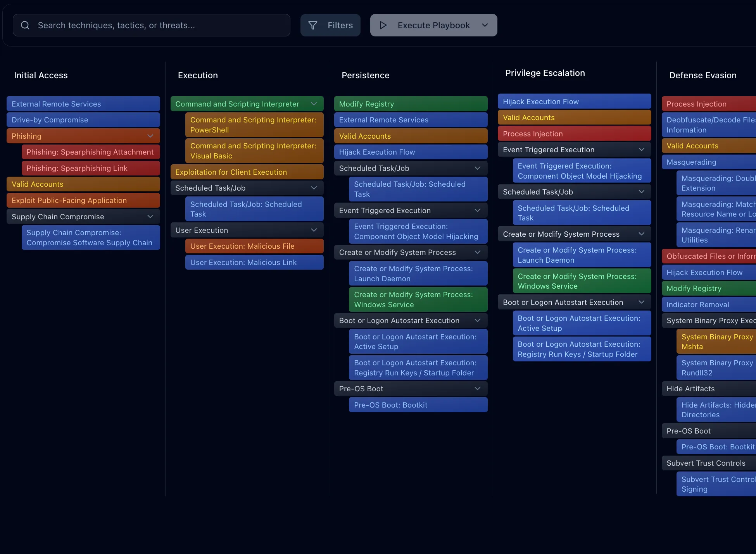Collapse the Phishing technique chevron
Screen dimensions: 756x554
pos(150,136)
